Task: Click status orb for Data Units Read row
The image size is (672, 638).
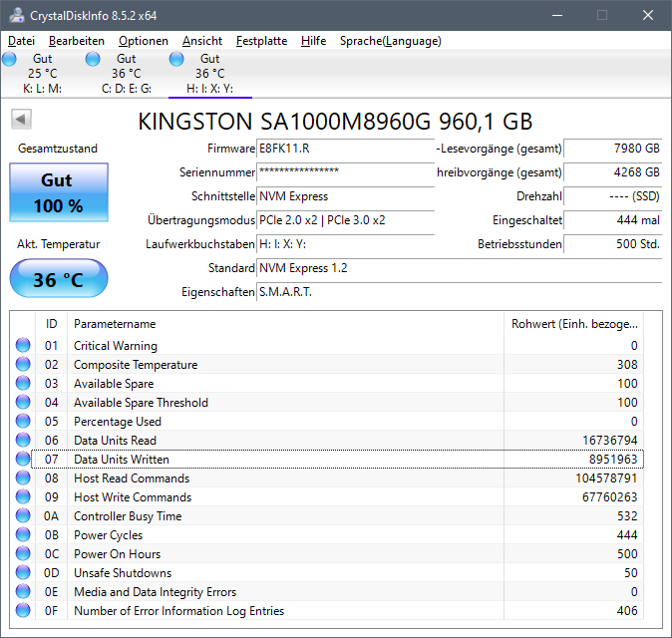Action: click(x=23, y=440)
